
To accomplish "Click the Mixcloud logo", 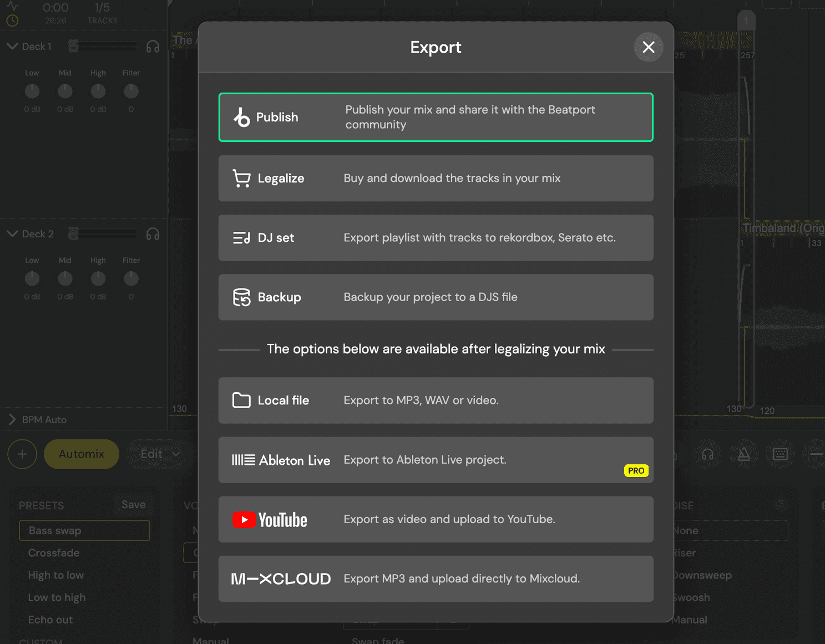I will click(281, 579).
